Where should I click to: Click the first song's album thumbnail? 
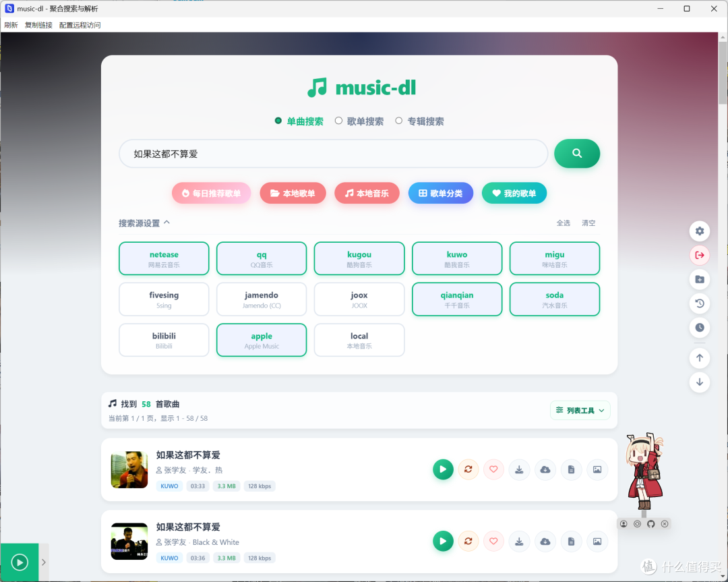tap(129, 469)
